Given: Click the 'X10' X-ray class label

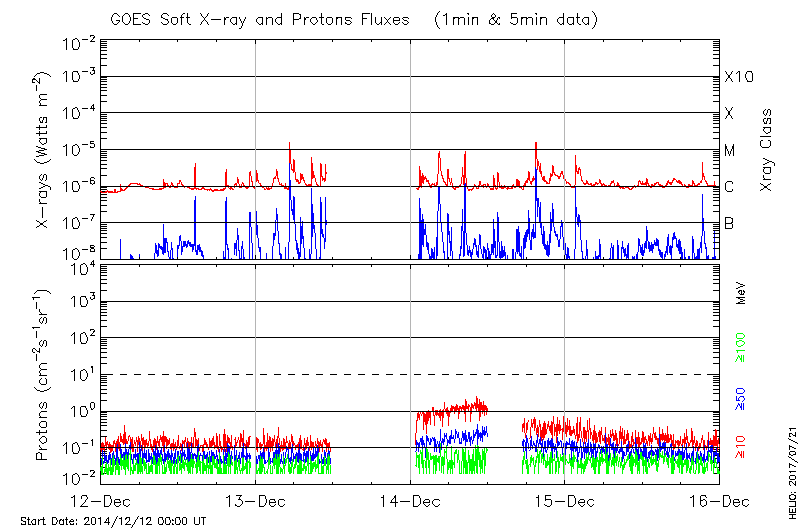Looking at the screenshot, I should [738, 77].
